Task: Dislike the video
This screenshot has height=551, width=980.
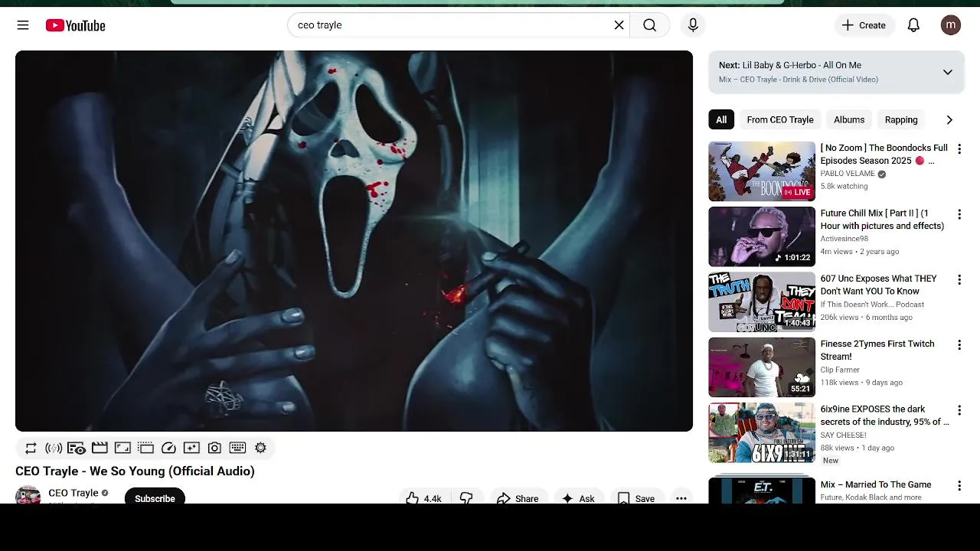Action: click(466, 497)
